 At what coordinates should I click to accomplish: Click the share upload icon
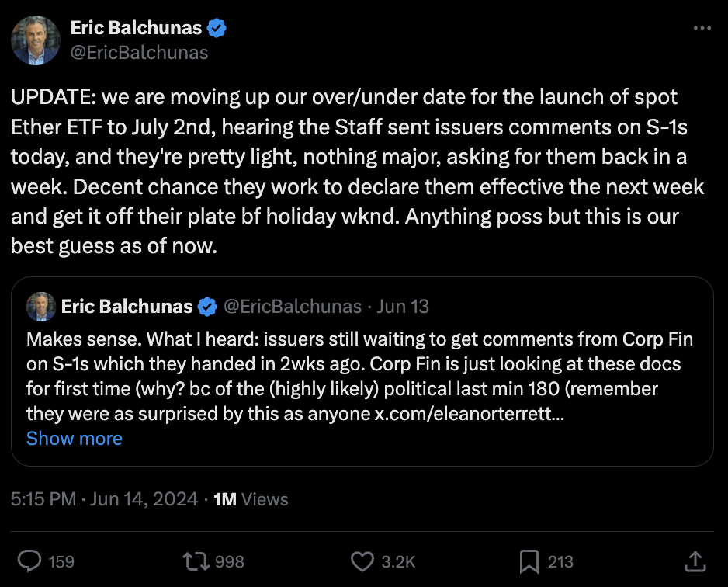click(x=695, y=561)
